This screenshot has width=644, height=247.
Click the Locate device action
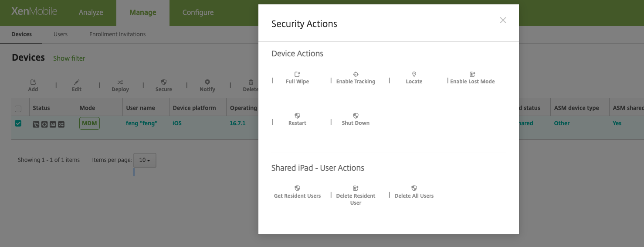tap(414, 78)
